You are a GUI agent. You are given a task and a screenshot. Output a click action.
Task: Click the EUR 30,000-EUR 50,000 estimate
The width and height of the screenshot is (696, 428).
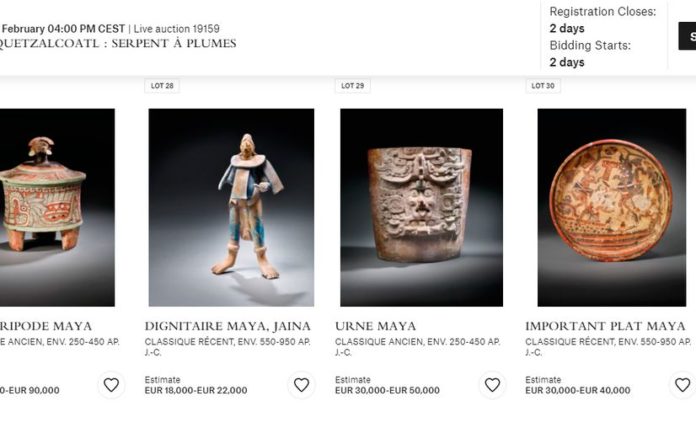[x=387, y=390]
